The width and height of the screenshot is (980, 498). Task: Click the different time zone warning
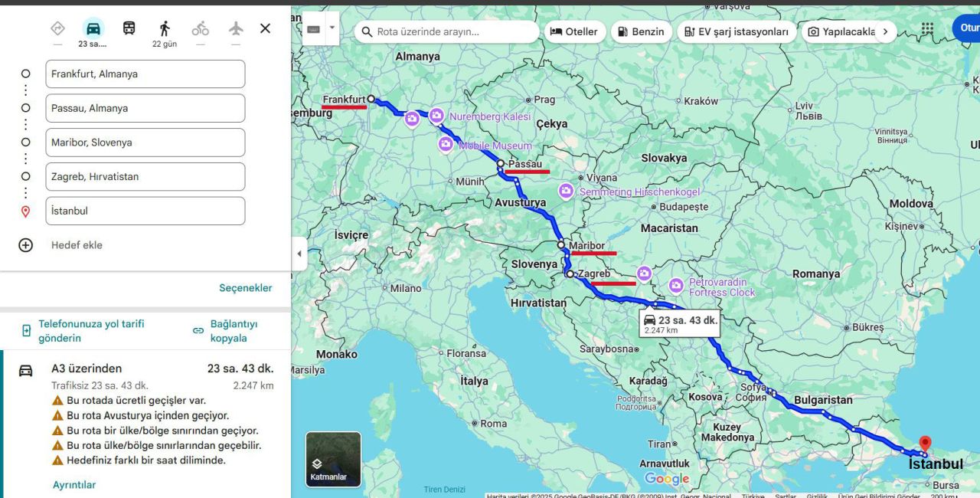coord(146,460)
